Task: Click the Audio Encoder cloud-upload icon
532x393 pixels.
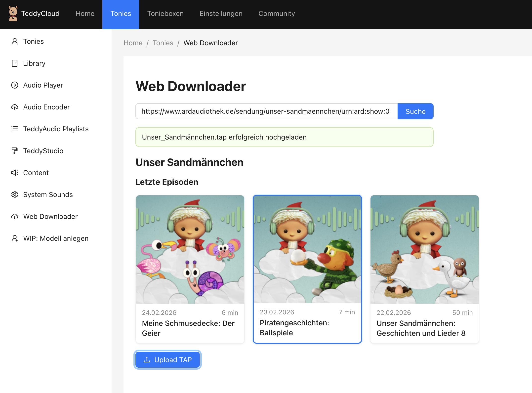Action: pyautogui.click(x=15, y=107)
